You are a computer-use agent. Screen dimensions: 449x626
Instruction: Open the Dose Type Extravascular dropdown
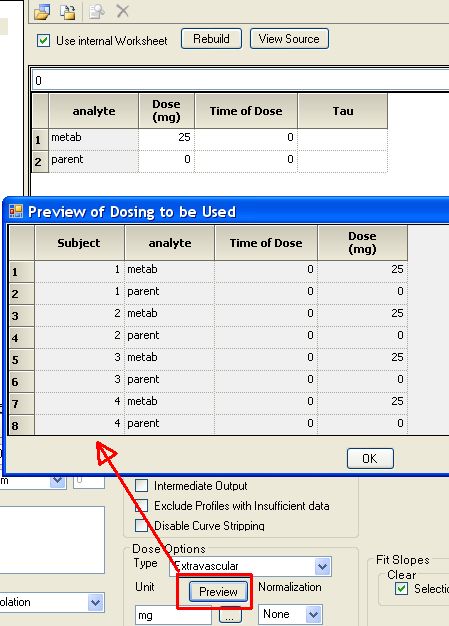(322, 566)
